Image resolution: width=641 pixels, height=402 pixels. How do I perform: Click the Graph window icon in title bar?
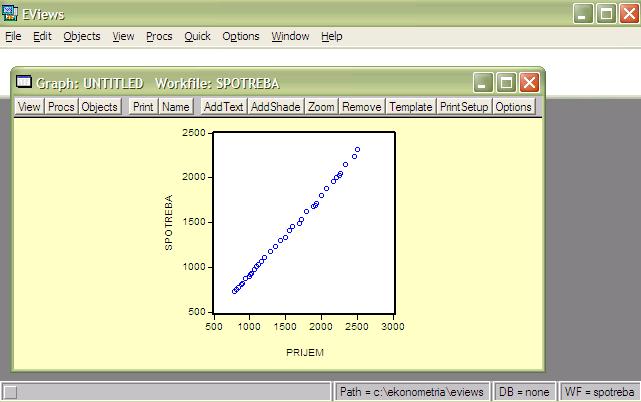coord(24,83)
